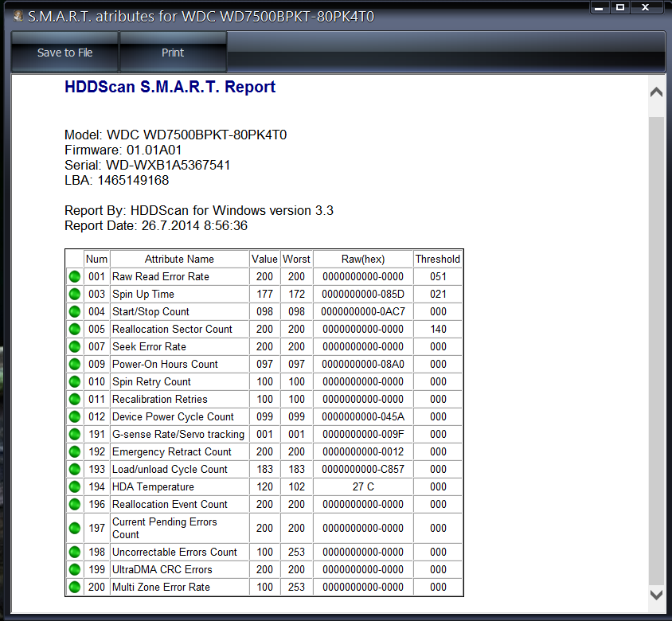Click Reallocation Sector Count threshold 140
The width and height of the screenshot is (672, 621).
tap(438, 329)
